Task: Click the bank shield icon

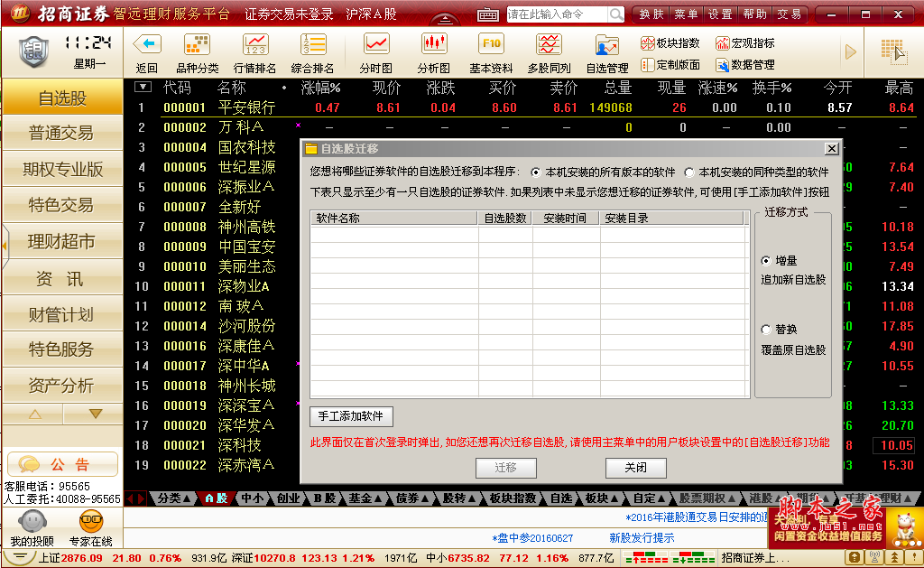Action: click(33, 51)
